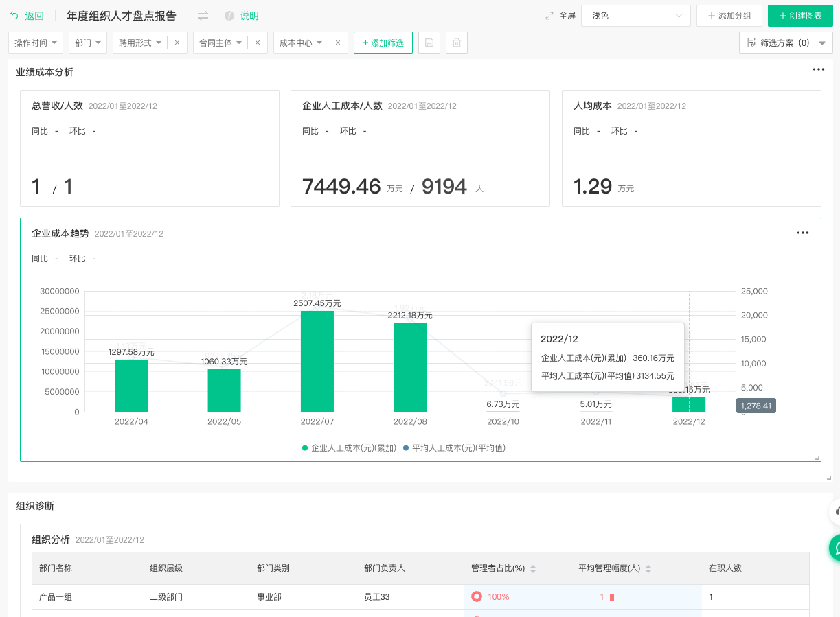Click the 2022/07 bar in the chart
Screen dimensions: 840x617
(317, 361)
